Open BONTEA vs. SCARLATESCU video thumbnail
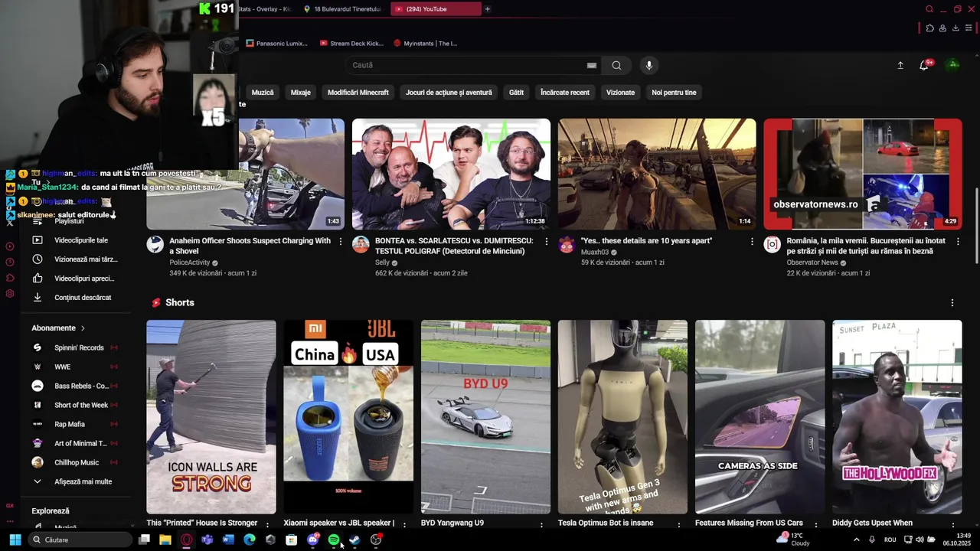The height and width of the screenshot is (551, 980). pos(451,174)
